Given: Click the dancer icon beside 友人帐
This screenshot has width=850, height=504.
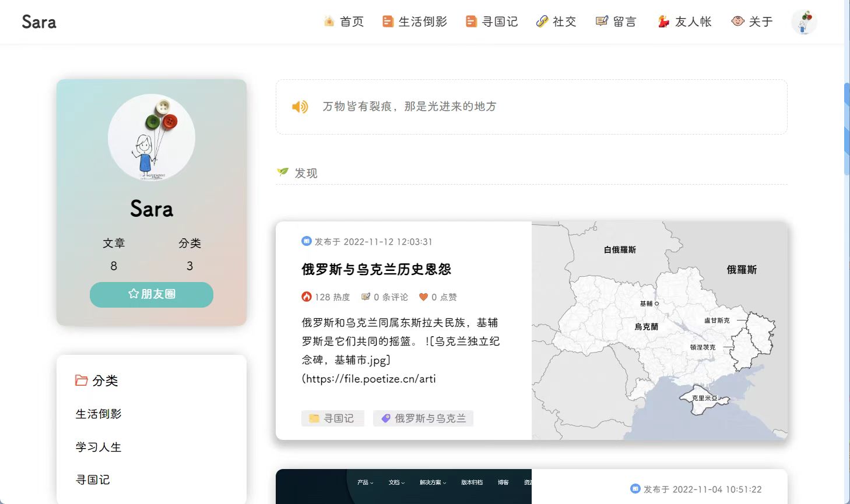Looking at the screenshot, I should (663, 22).
